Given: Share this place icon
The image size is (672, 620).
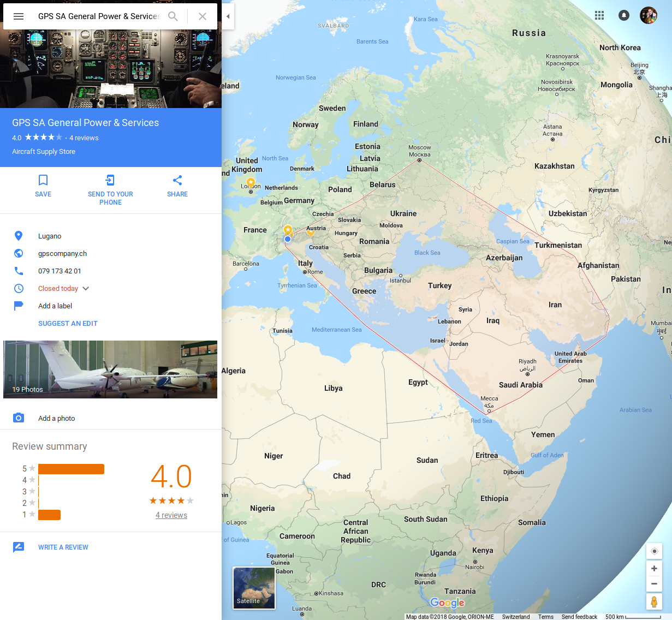Looking at the screenshot, I should (x=177, y=180).
